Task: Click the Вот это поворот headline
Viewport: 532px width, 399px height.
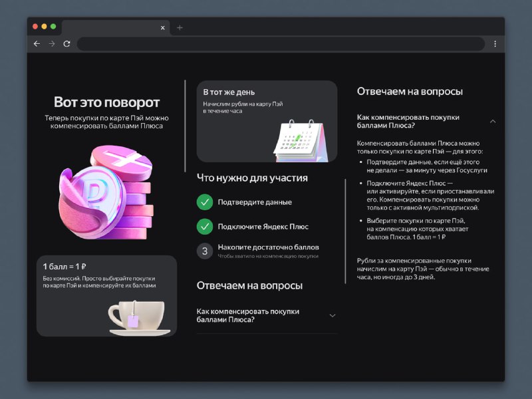Action: [106, 102]
